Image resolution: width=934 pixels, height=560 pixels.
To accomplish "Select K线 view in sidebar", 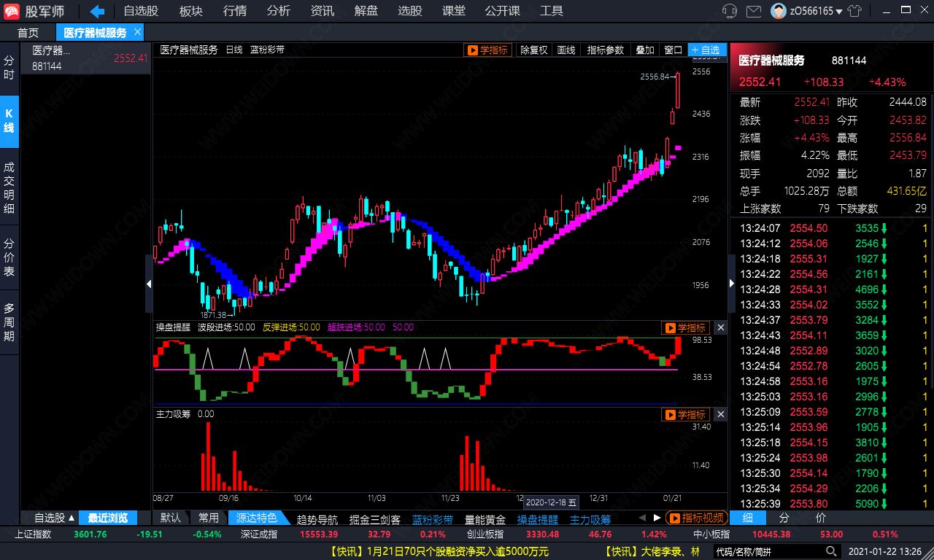I will [x=9, y=121].
